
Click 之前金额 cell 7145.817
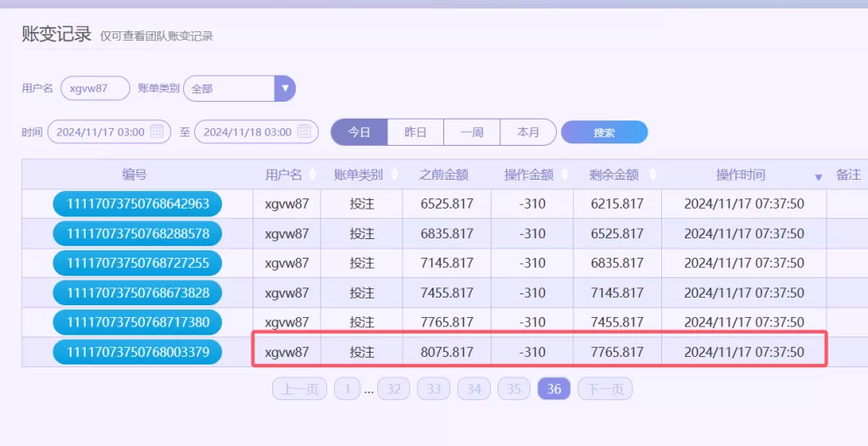pos(447,263)
